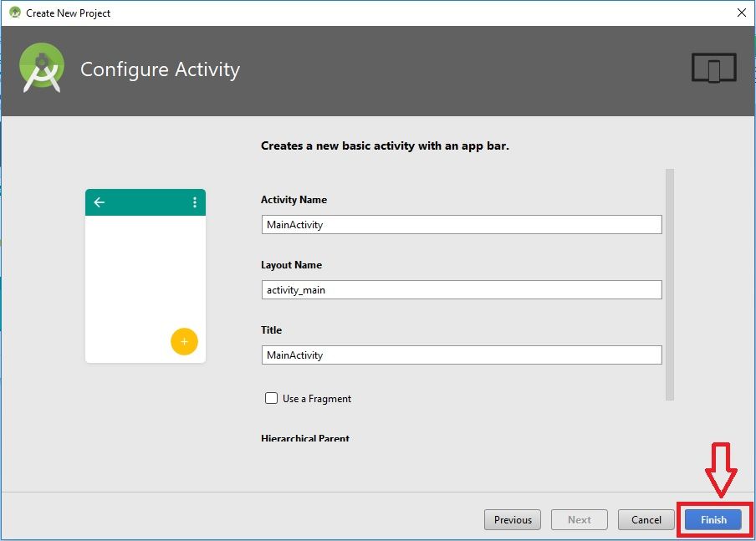Focus the Title text field
The width and height of the screenshot is (756, 541).
pyautogui.click(x=462, y=355)
